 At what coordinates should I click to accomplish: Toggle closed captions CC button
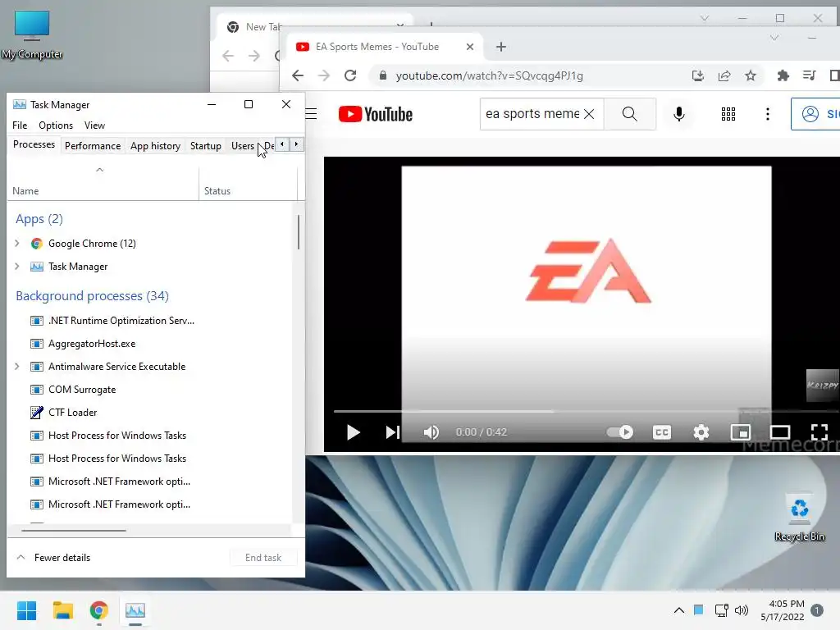pyautogui.click(x=662, y=432)
